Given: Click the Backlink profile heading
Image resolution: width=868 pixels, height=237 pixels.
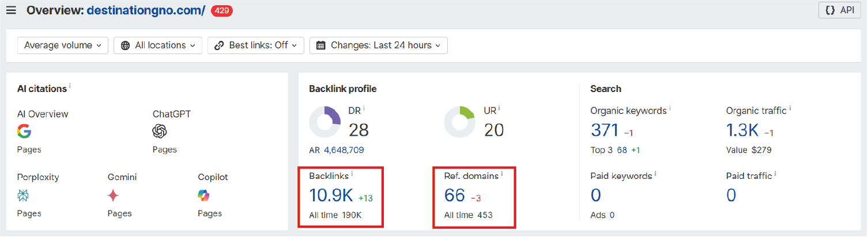Looking at the screenshot, I should 343,89.
